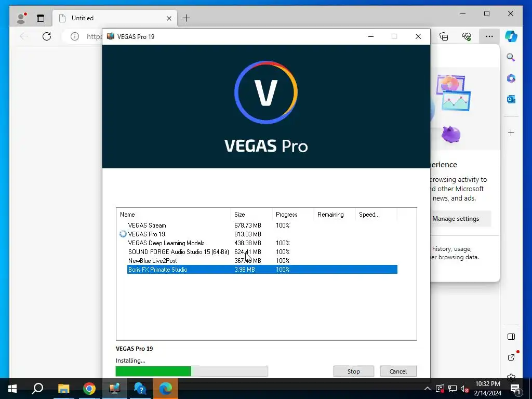
Task: Open a new tab in Edge
Action: (187, 18)
